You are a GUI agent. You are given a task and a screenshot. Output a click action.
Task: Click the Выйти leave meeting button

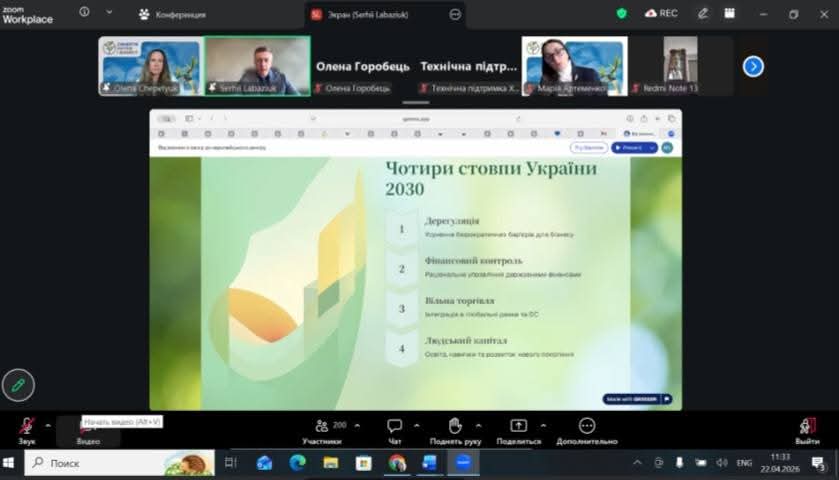click(807, 428)
